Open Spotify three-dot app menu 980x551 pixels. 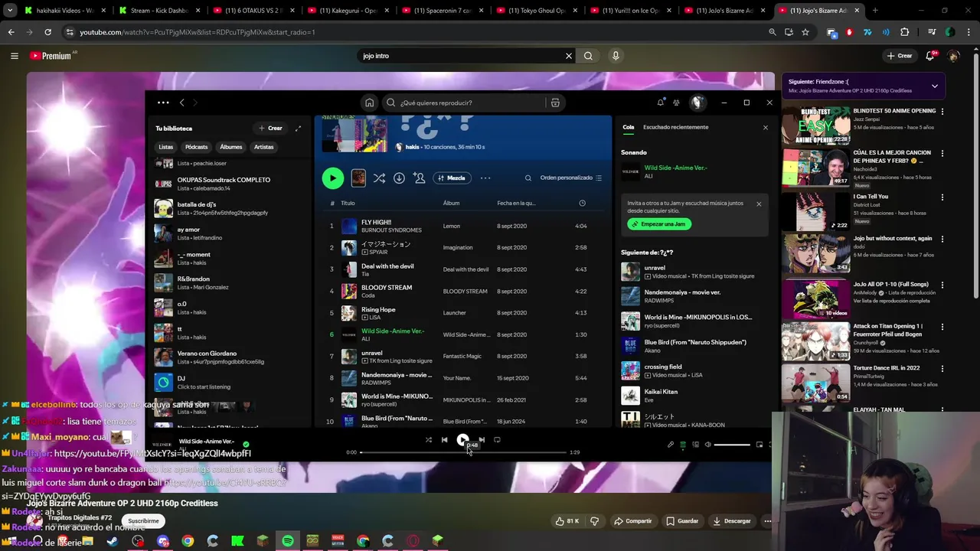163,103
